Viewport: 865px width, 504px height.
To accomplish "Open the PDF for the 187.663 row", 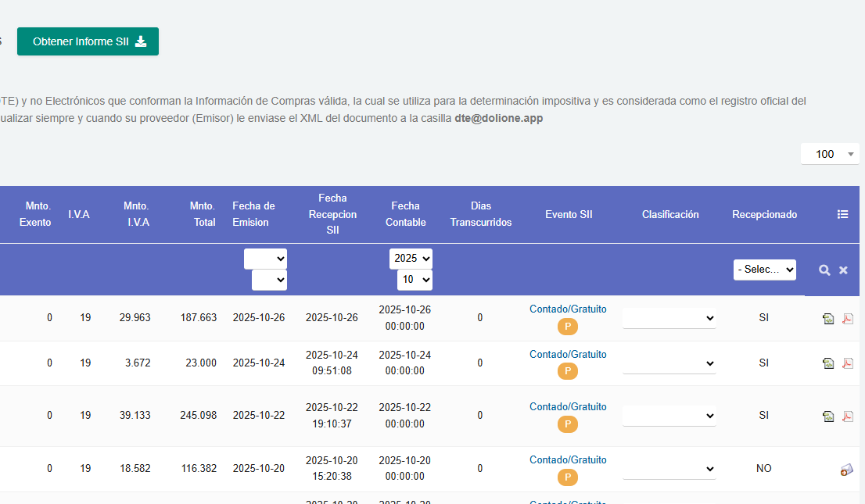I will pos(847,318).
